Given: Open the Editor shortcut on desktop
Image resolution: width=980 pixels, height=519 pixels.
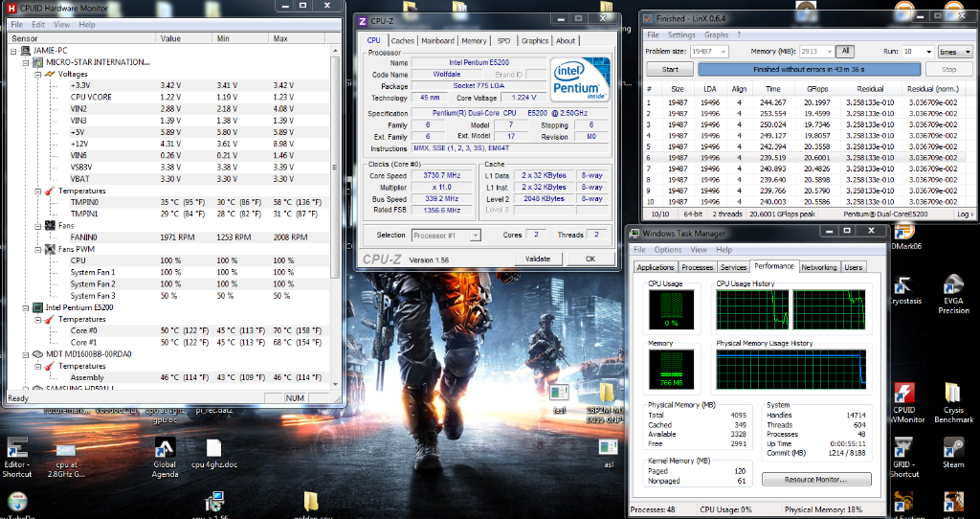Looking at the screenshot, I should click(17, 457).
